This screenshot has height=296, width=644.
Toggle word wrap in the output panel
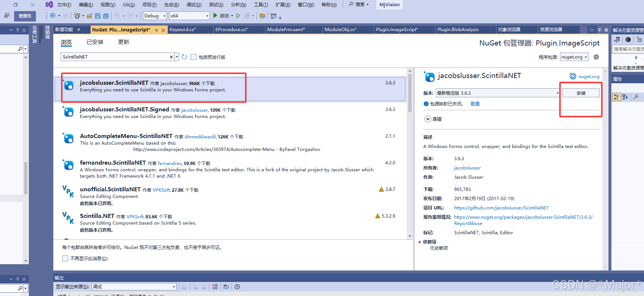coord(226,287)
